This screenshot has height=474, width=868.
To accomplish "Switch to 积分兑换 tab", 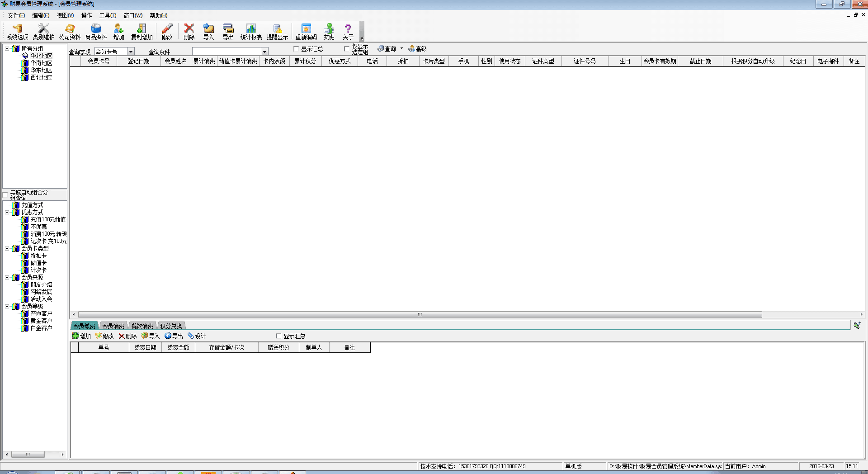I will pyautogui.click(x=171, y=326).
